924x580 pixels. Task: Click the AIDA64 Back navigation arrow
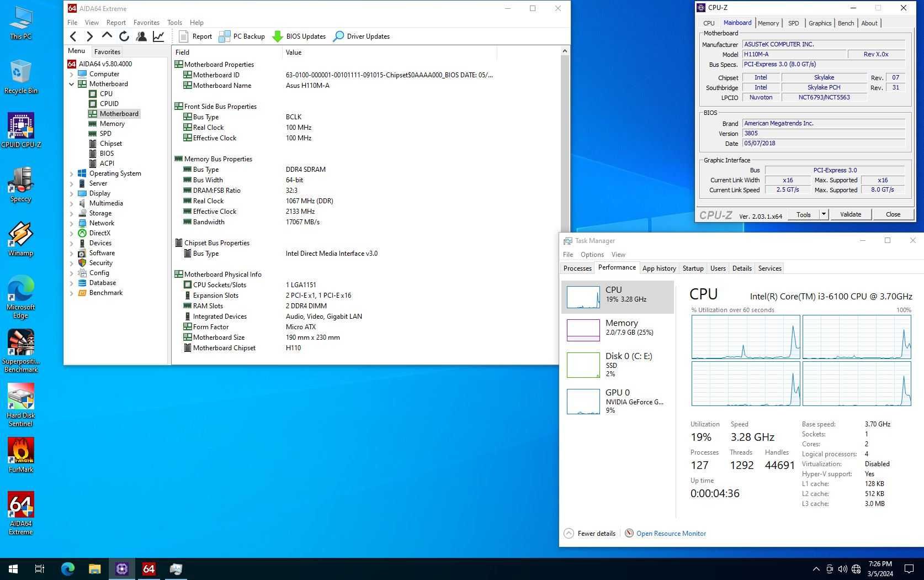73,36
